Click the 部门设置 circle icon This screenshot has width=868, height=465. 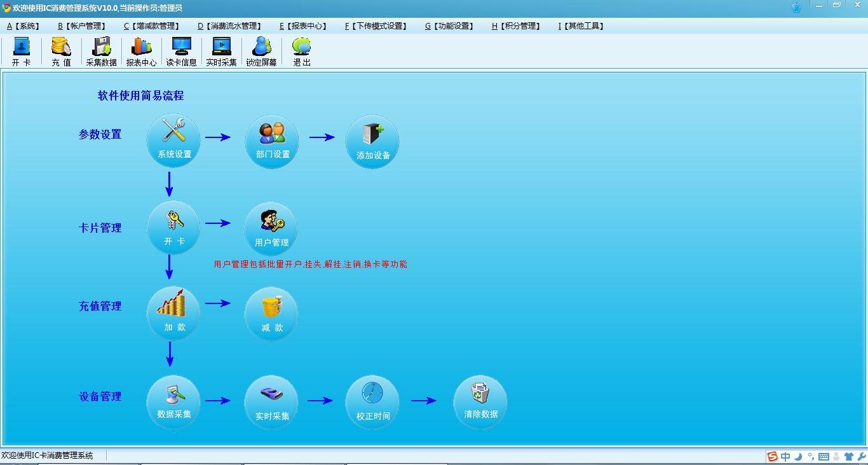coord(272,141)
